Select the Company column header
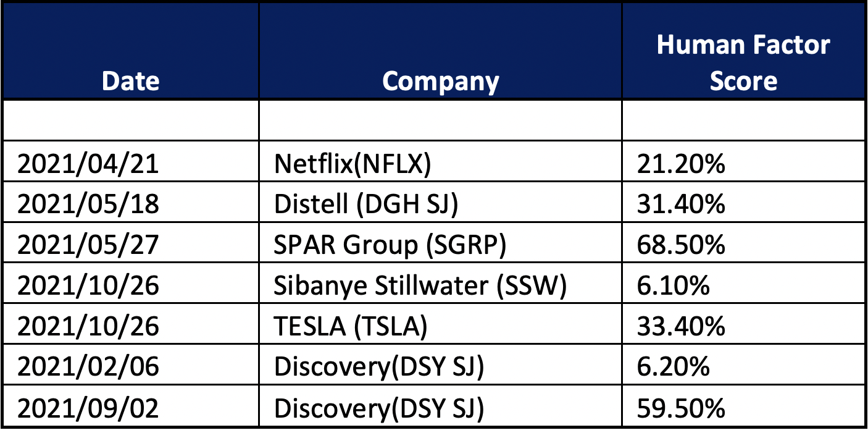 click(x=440, y=82)
